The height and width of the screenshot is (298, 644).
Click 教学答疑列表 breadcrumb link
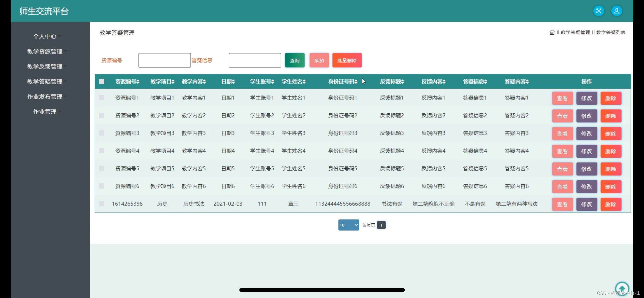tap(611, 32)
